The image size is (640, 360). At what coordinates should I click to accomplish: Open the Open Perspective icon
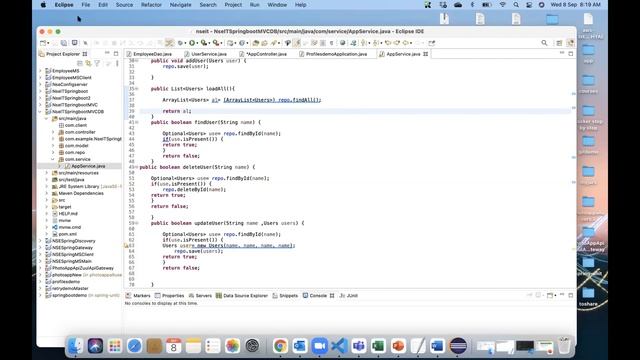(559, 43)
